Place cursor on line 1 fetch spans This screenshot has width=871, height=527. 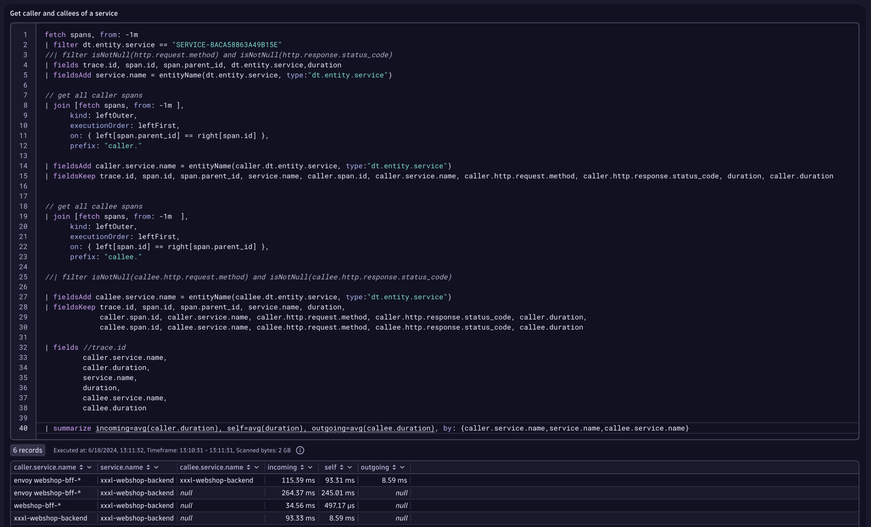(x=92, y=34)
